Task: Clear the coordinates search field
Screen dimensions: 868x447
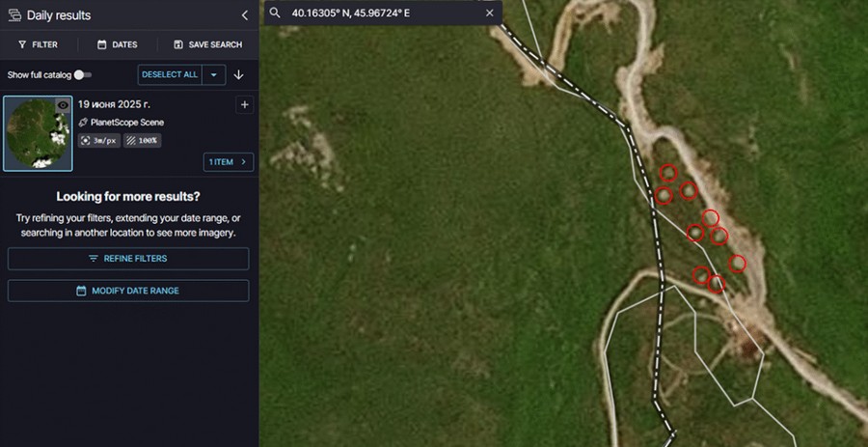Action: tap(489, 13)
